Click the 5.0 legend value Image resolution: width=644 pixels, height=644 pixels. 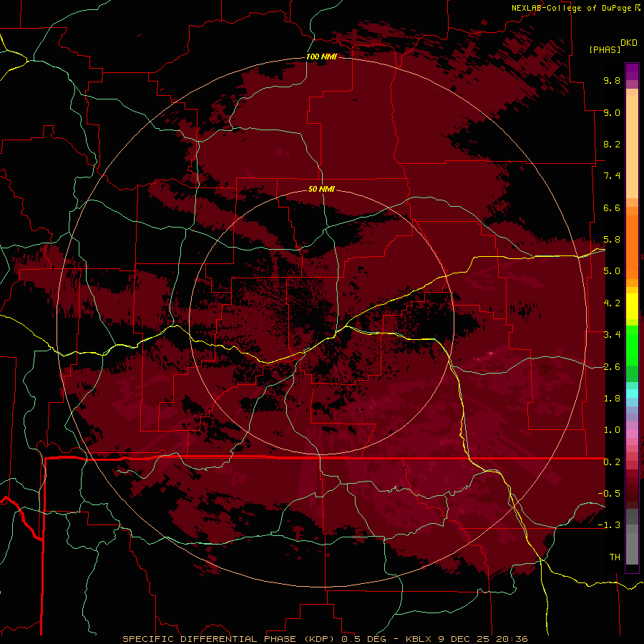(612, 271)
